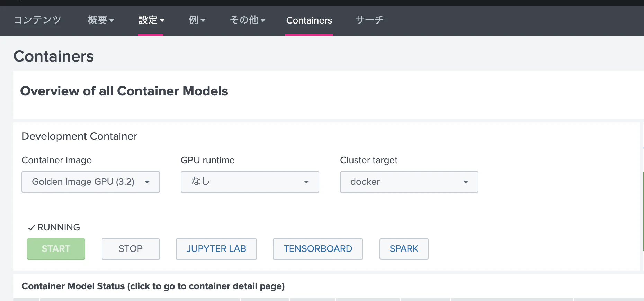The width and height of the screenshot is (644, 301).
Task: Select the Container Model Status heading
Action: pyautogui.click(x=153, y=286)
